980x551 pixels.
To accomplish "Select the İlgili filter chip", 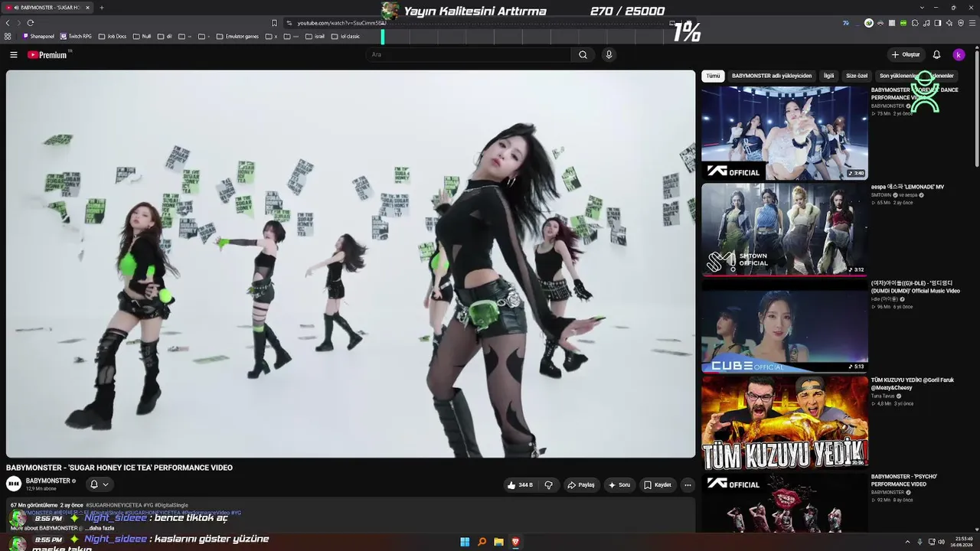I will [828, 76].
